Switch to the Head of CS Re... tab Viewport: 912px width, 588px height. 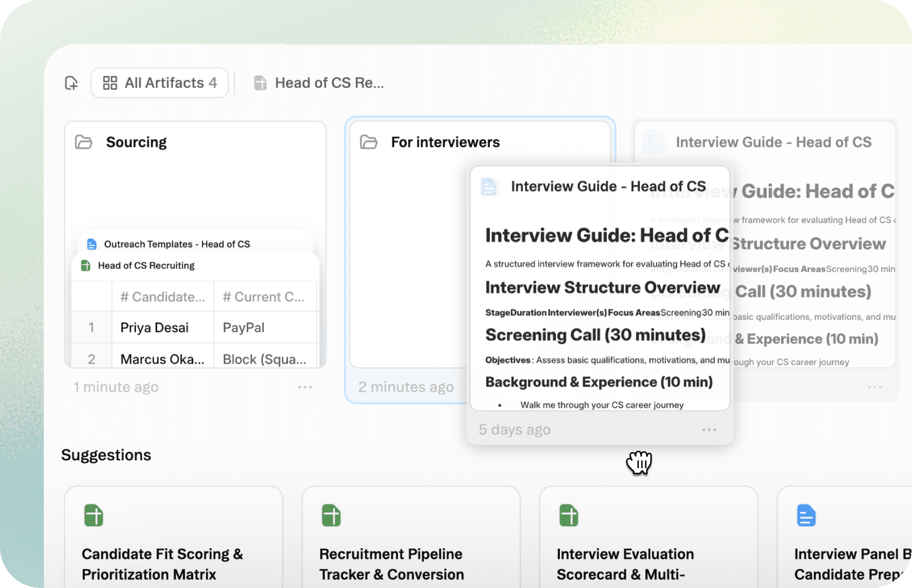[319, 83]
